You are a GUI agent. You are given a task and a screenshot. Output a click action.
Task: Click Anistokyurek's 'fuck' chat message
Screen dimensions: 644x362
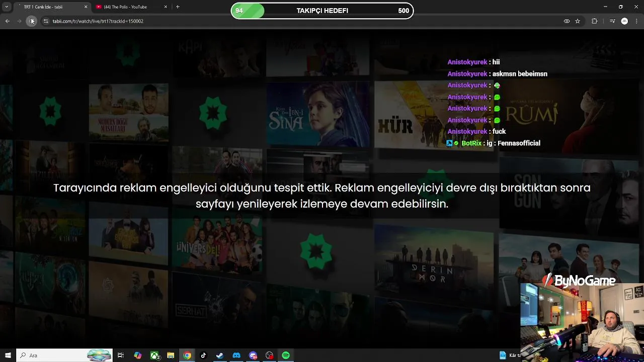tap(476, 132)
